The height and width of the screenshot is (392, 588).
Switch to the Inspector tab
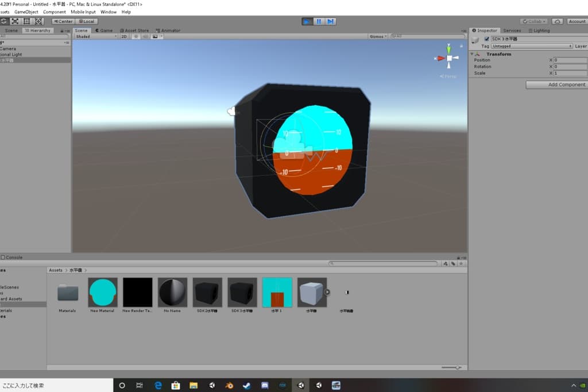coord(485,30)
